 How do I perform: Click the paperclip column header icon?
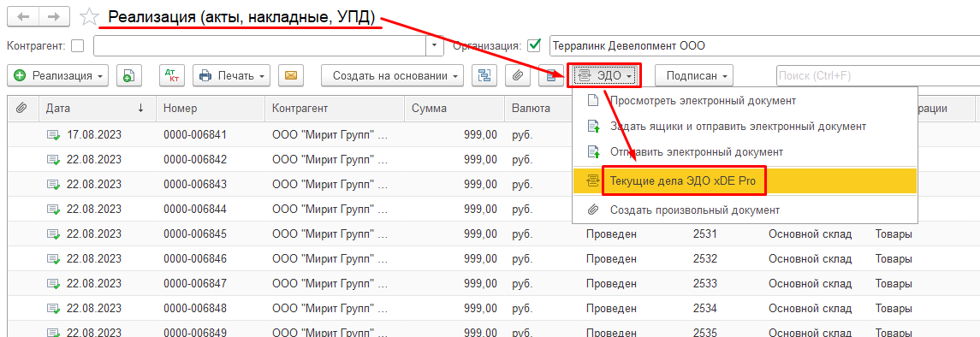(x=22, y=109)
